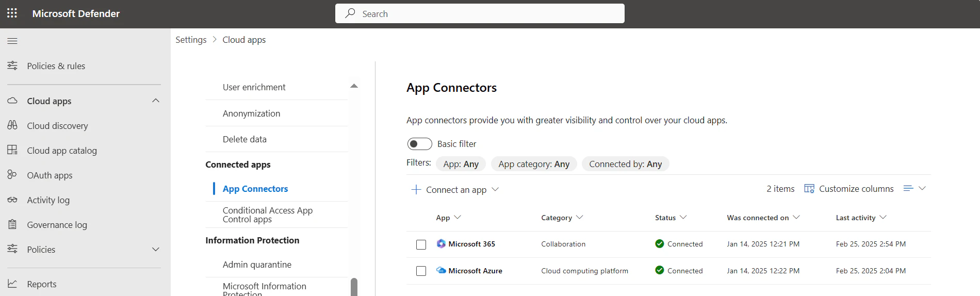Click the Customize columns icon

point(809,189)
